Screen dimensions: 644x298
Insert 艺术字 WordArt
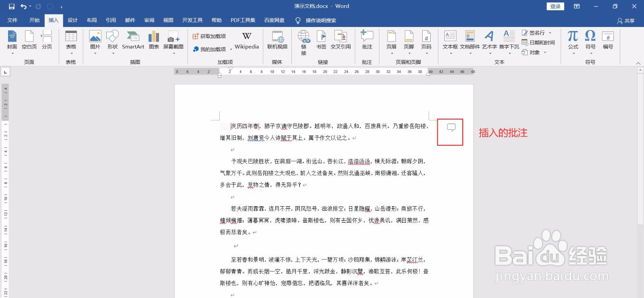click(489, 42)
